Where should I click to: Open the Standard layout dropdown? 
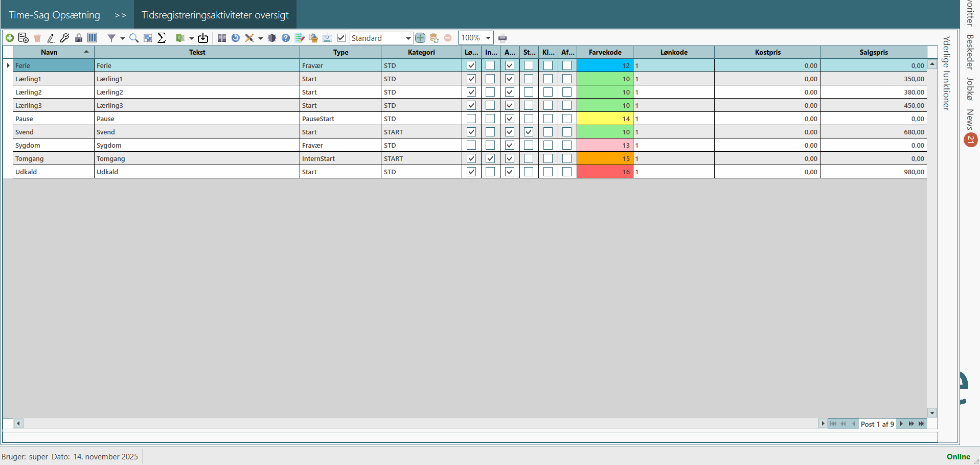[408, 38]
